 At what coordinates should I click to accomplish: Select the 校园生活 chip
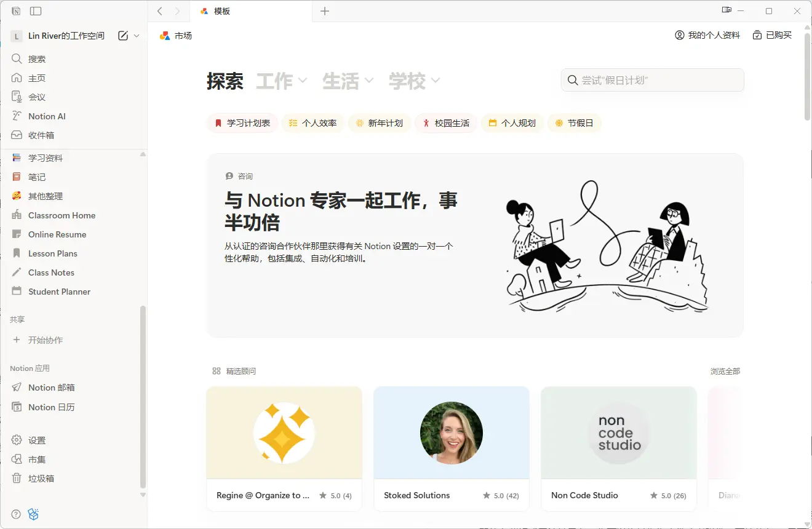click(446, 123)
